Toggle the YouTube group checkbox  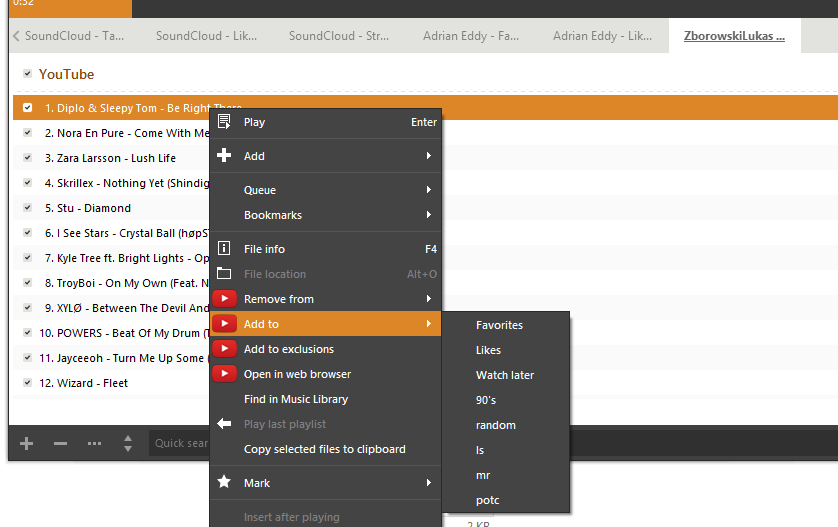point(27,74)
